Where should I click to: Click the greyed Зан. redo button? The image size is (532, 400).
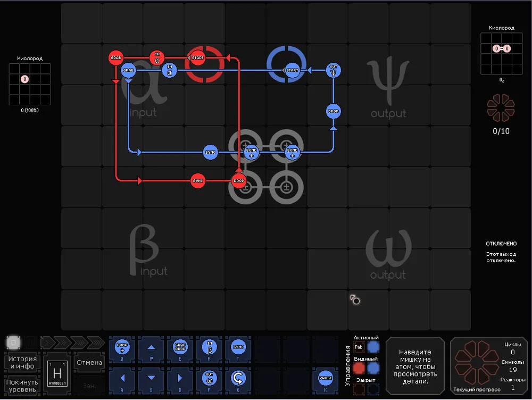pos(89,386)
